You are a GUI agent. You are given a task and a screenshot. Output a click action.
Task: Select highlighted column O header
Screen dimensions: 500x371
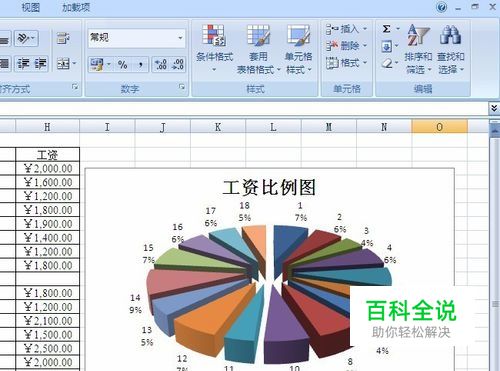440,127
